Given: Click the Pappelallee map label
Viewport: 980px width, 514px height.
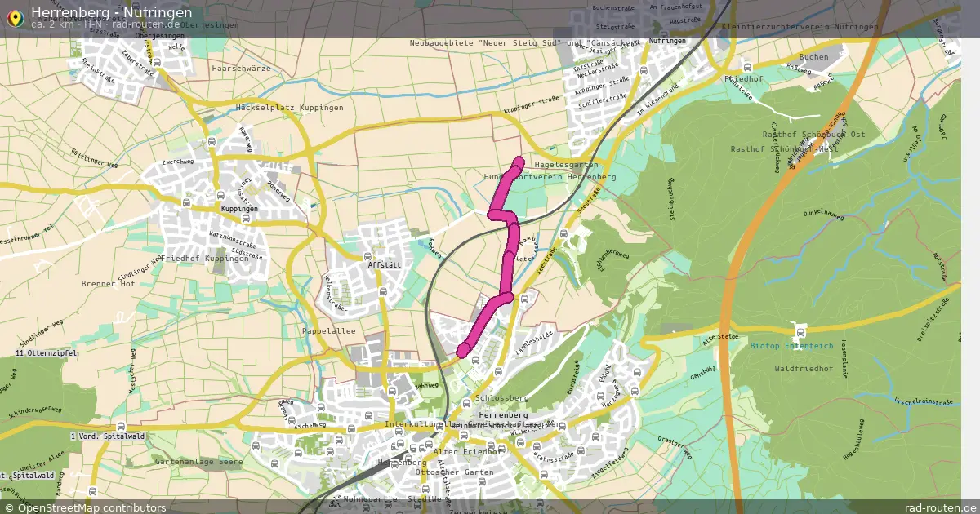Looking at the screenshot, I should 329,331.
